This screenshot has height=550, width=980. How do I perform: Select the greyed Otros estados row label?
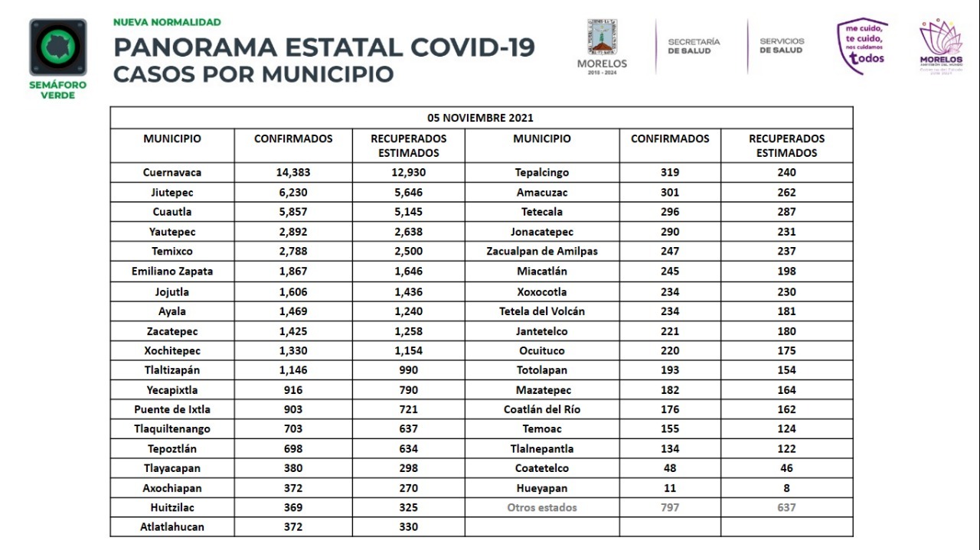point(542,507)
